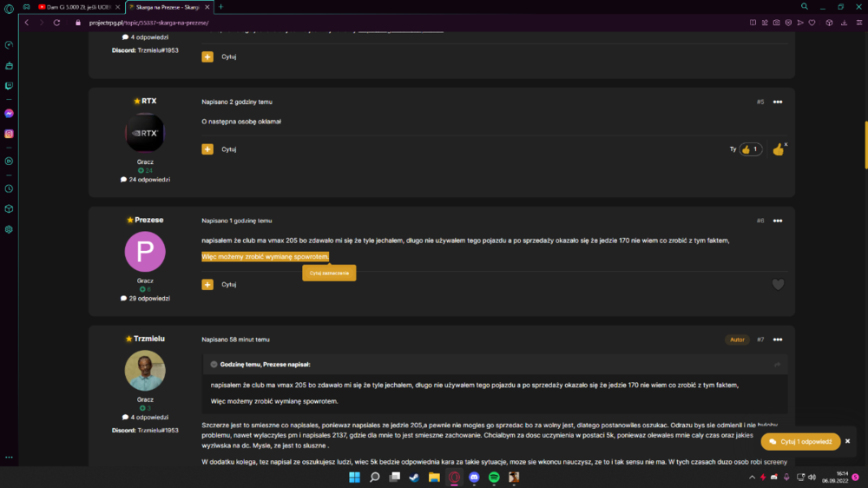Open a new tab with plus button
Image resolution: width=868 pixels, height=488 pixels.
220,7
